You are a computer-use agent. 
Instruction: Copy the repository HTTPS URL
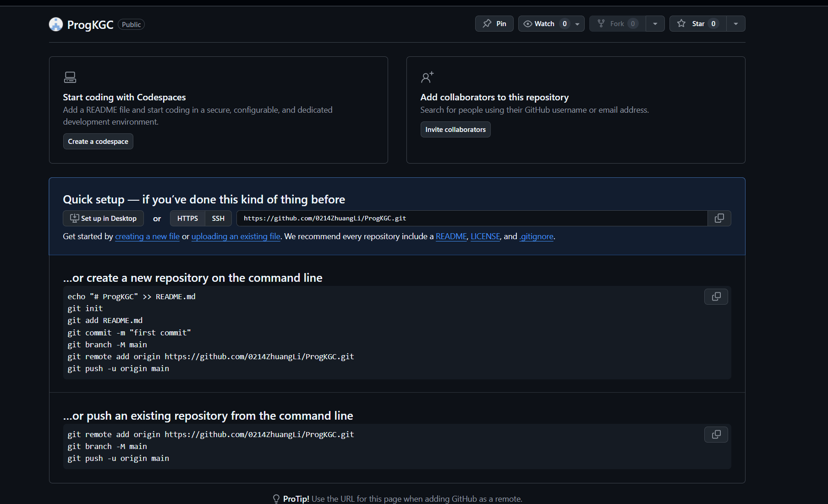[719, 218]
